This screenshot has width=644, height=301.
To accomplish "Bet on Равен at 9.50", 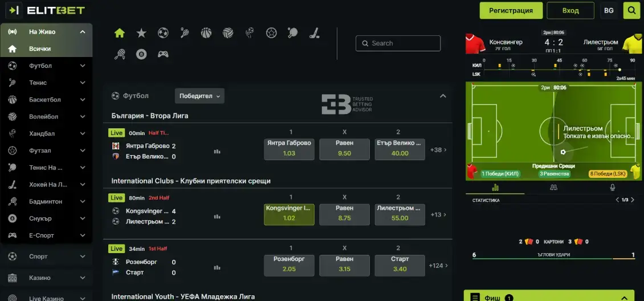I will point(345,149).
